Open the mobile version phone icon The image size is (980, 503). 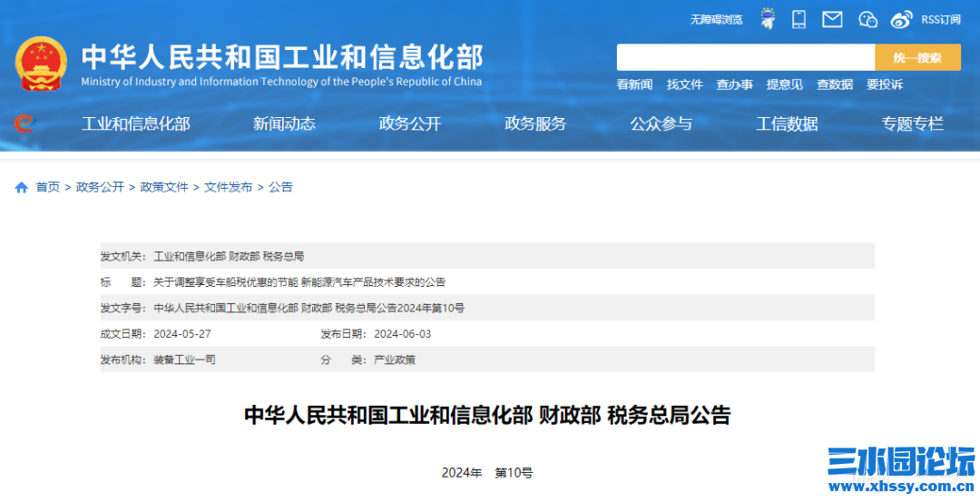[x=799, y=19]
